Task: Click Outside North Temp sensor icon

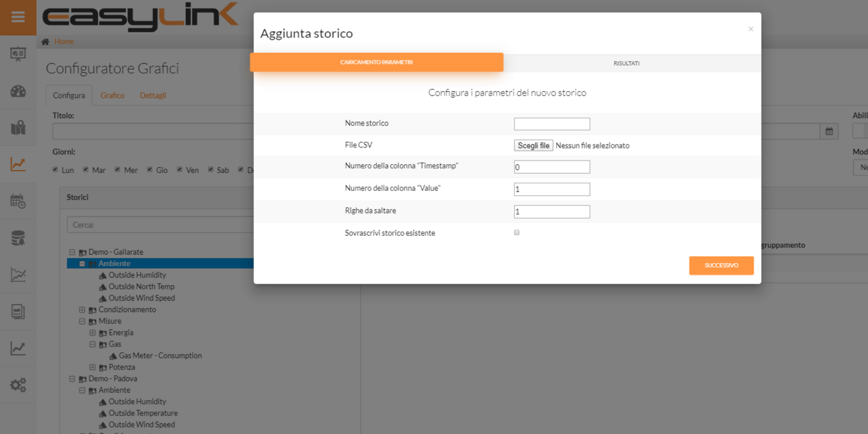Action: coord(103,287)
